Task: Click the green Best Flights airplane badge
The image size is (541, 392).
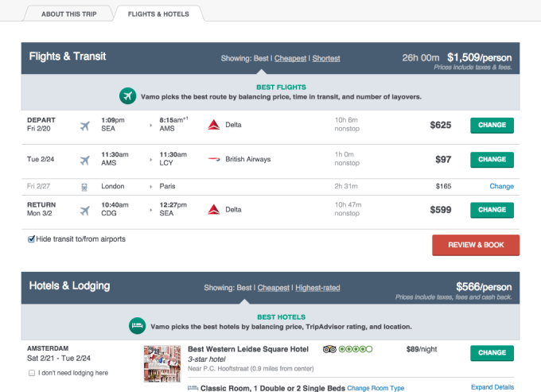Action: click(x=127, y=96)
